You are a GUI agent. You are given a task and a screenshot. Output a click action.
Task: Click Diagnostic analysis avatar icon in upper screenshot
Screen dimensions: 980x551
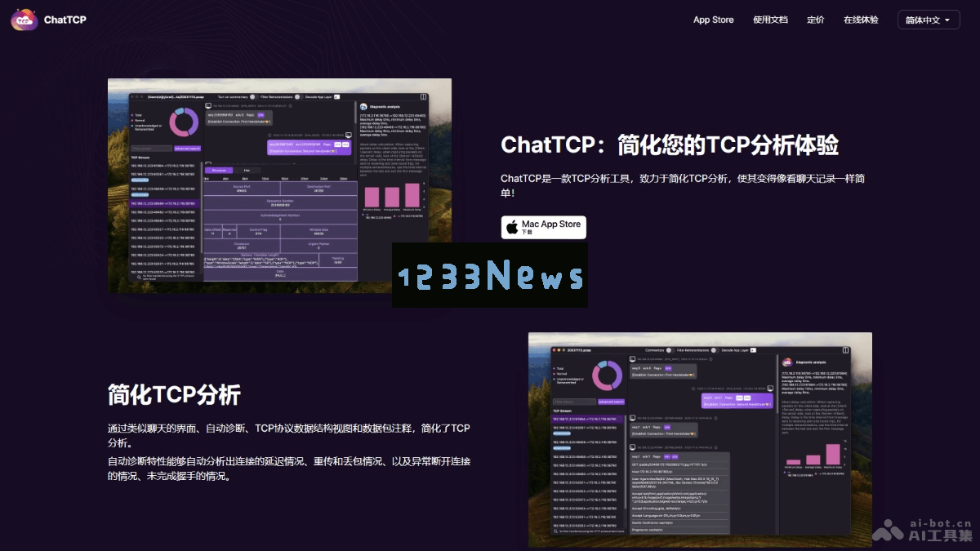(x=363, y=107)
